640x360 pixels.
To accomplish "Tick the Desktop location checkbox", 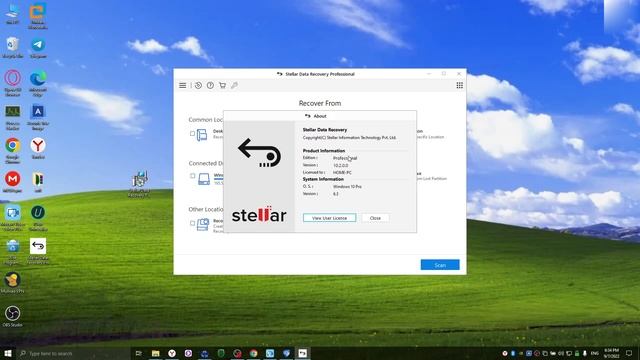I will click(x=192, y=133).
